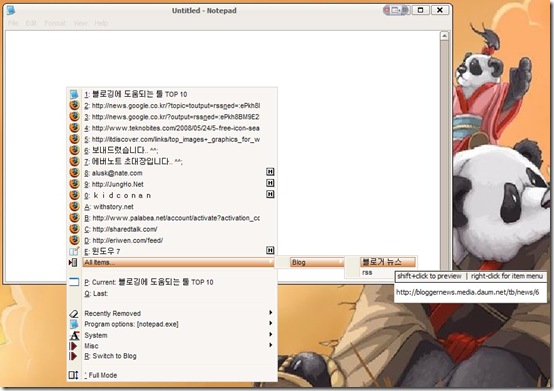
Task: Open the File menu in Notepad
Action: pos(13,23)
